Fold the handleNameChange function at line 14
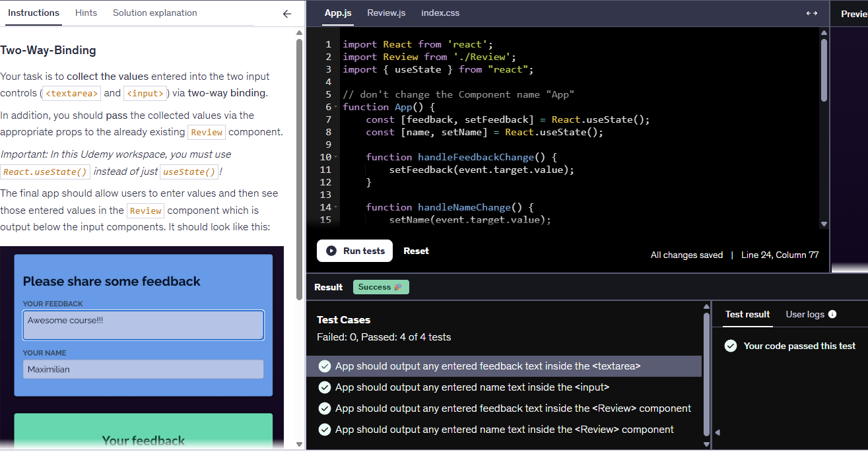The height and width of the screenshot is (452, 868). pyautogui.click(x=336, y=207)
